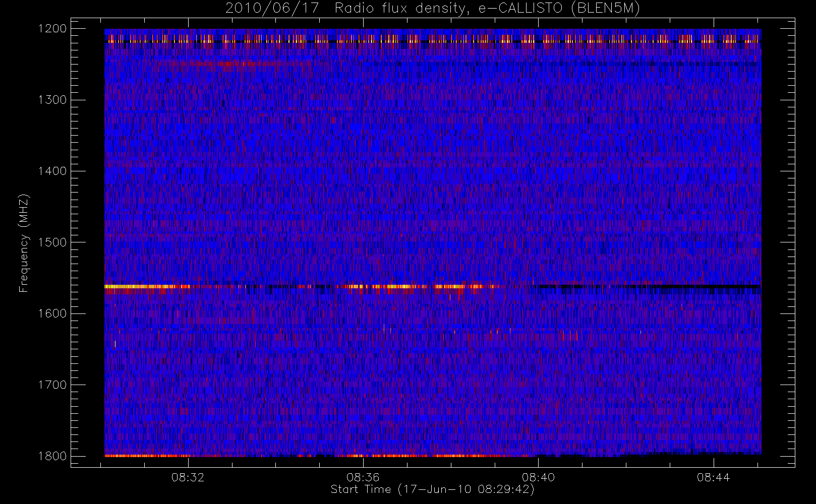
Task: Click the 08:32 time tick label
Action: pyautogui.click(x=188, y=477)
